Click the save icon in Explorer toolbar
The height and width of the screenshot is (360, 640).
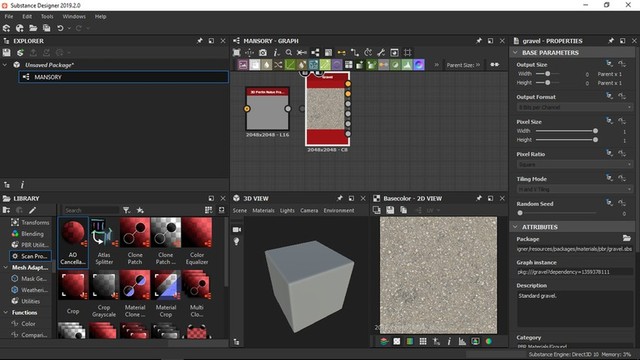(7, 53)
